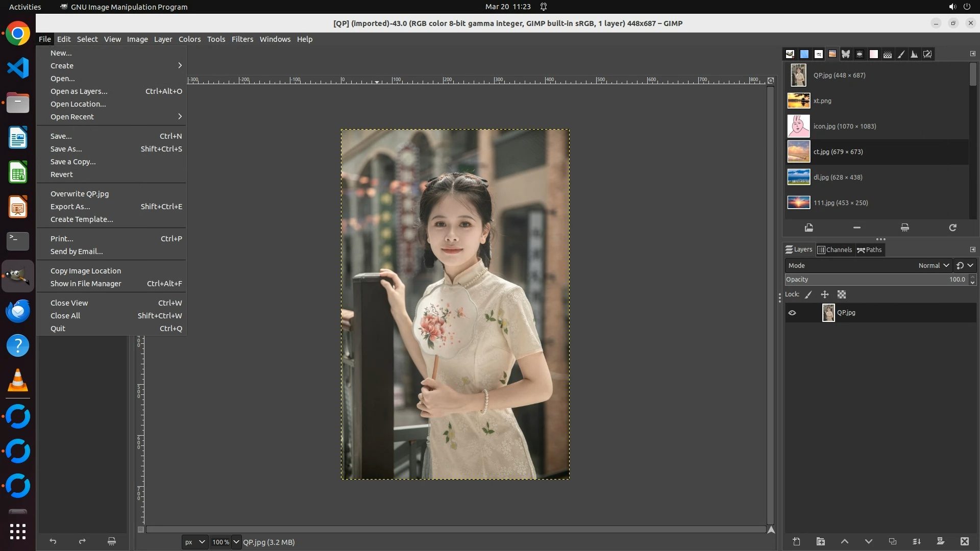The width and height of the screenshot is (980, 551).
Task: Click Overwrite QP.jpg menu entry
Action: 80,194
